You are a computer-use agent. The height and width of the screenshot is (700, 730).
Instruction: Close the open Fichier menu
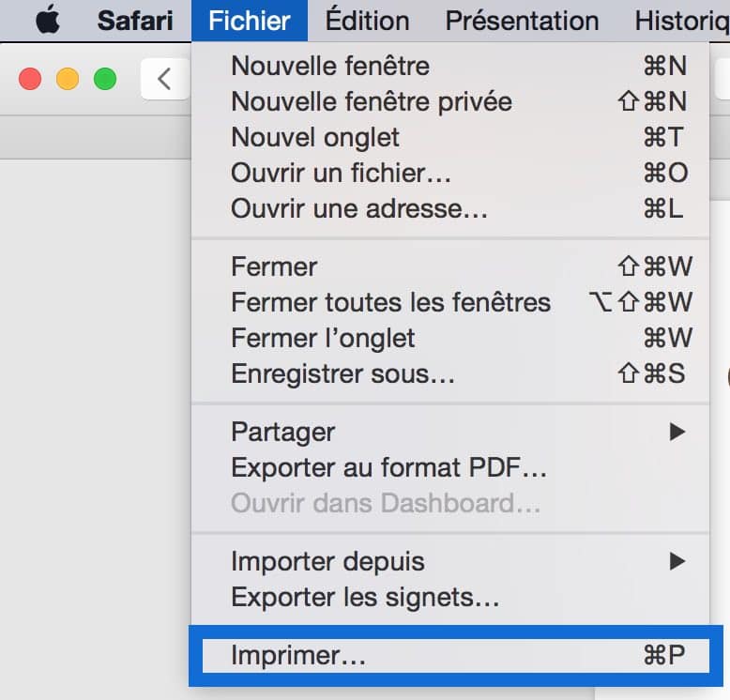point(249,21)
